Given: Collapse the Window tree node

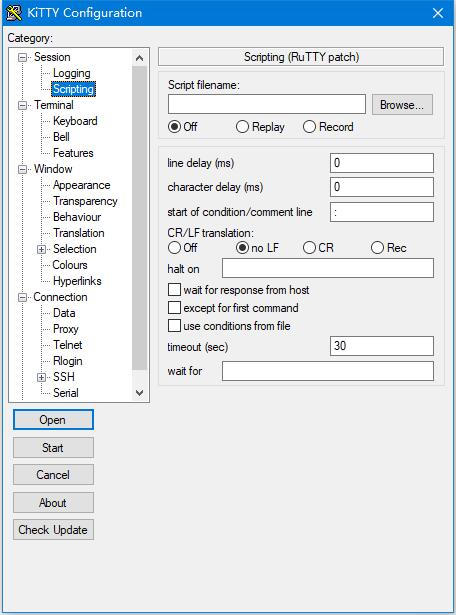Looking at the screenshot, I should pos(23,169).
